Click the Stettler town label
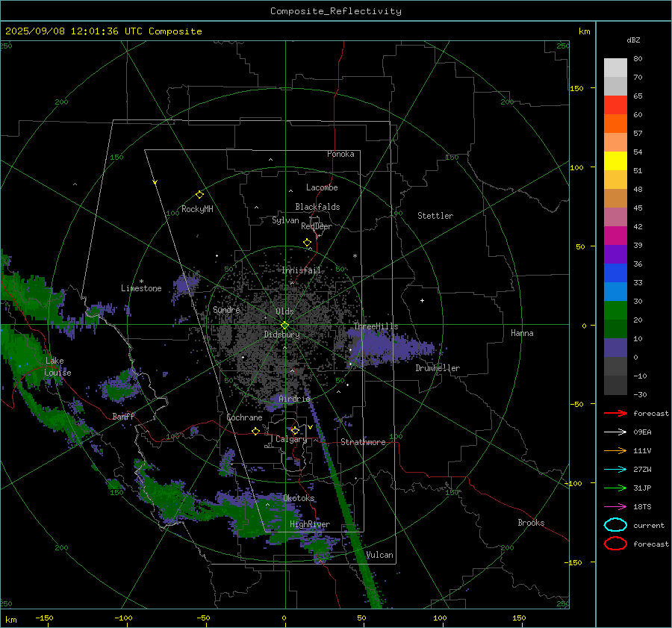The image size is (672, 628). coord(435,216)
